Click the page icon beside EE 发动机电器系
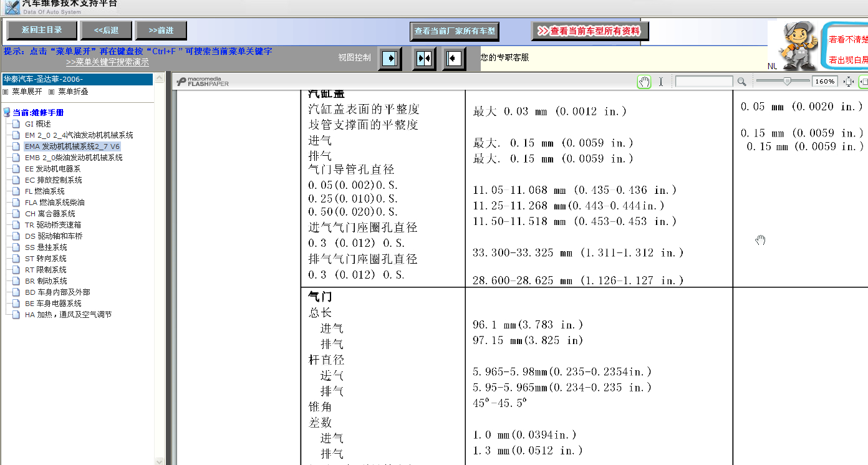868x465 pixels. [17, 169]
